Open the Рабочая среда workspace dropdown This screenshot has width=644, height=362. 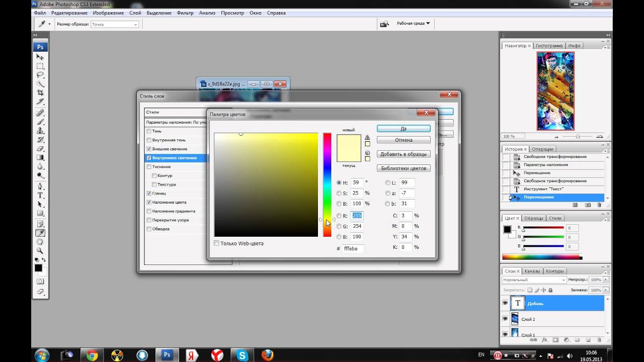point(413,23)
